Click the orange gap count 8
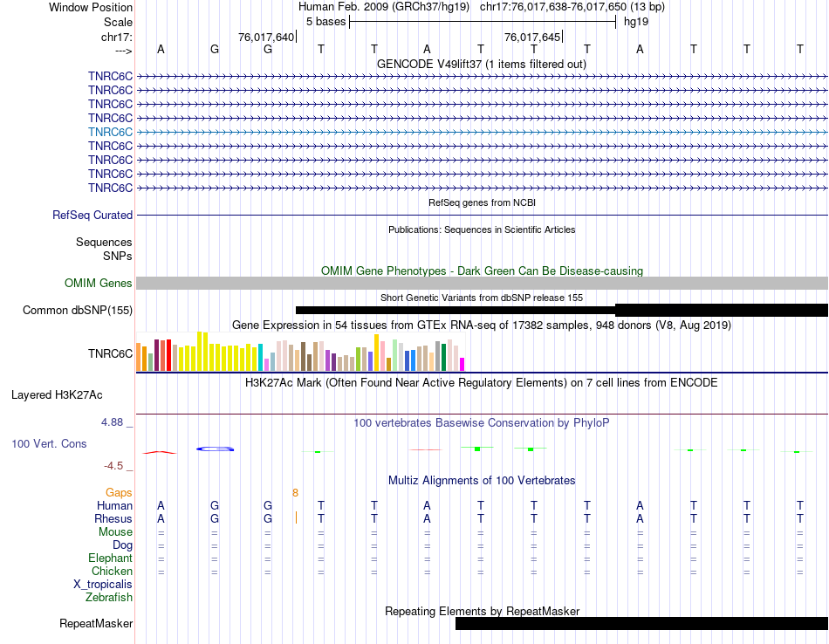The image size is (829, 644). [x=295, y=493]
